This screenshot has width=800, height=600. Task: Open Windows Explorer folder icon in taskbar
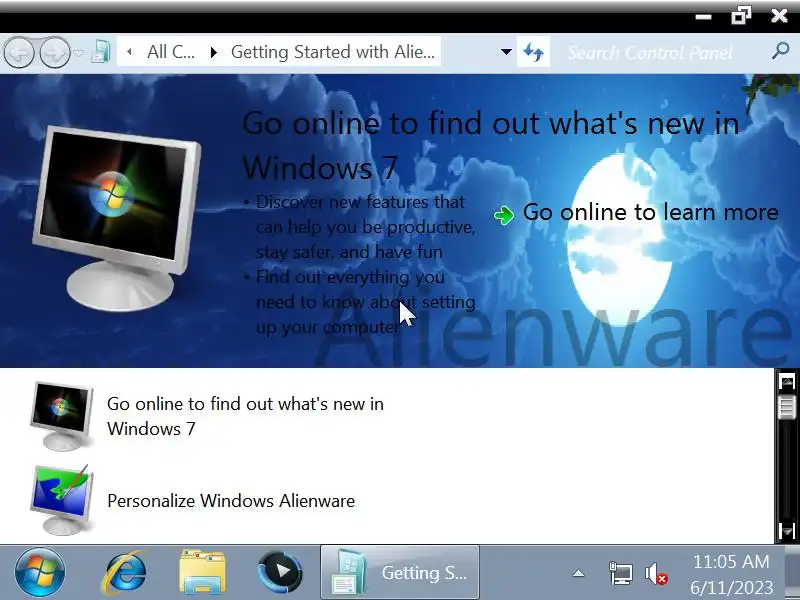(x=202, y=572)
